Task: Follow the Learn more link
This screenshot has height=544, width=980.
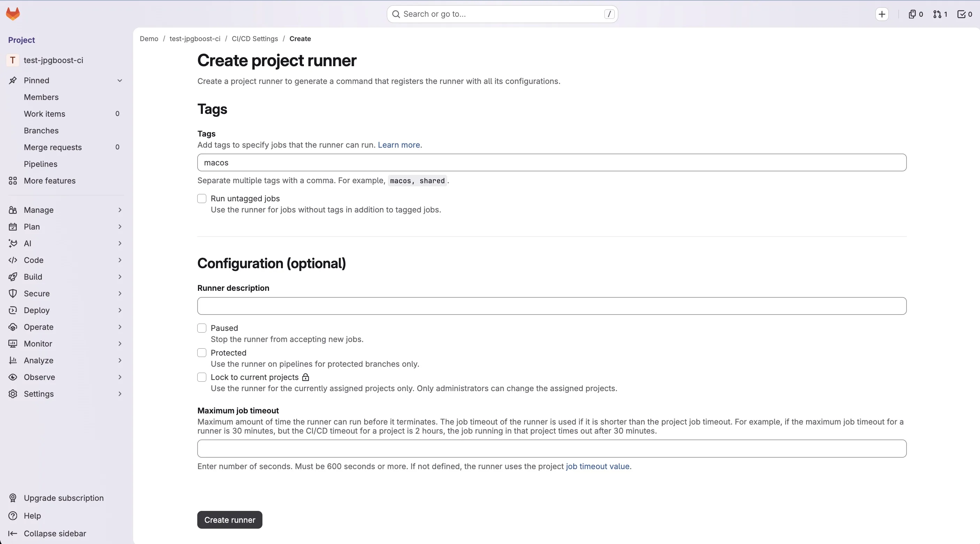Action: tap(399, 145)
